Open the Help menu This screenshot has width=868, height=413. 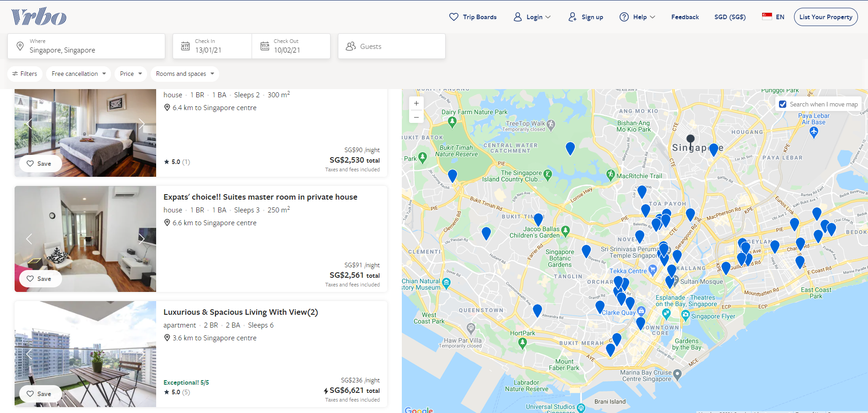(x=637, y=17)
